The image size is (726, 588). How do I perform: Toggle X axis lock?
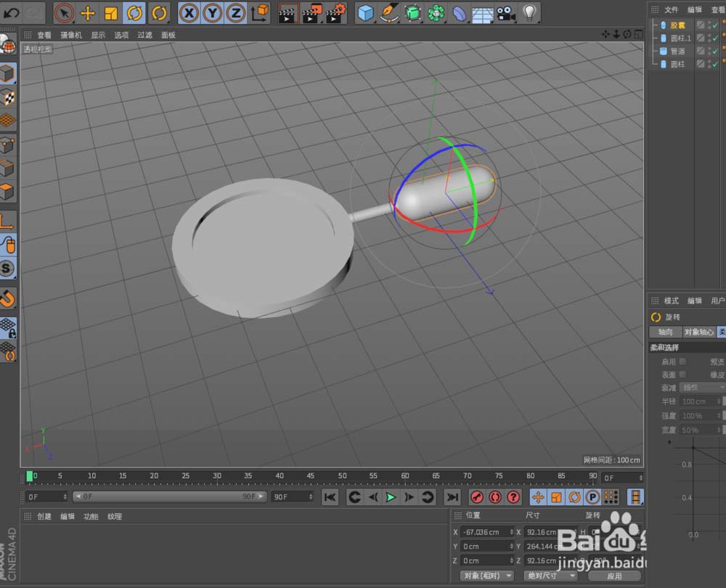(189, 13)
